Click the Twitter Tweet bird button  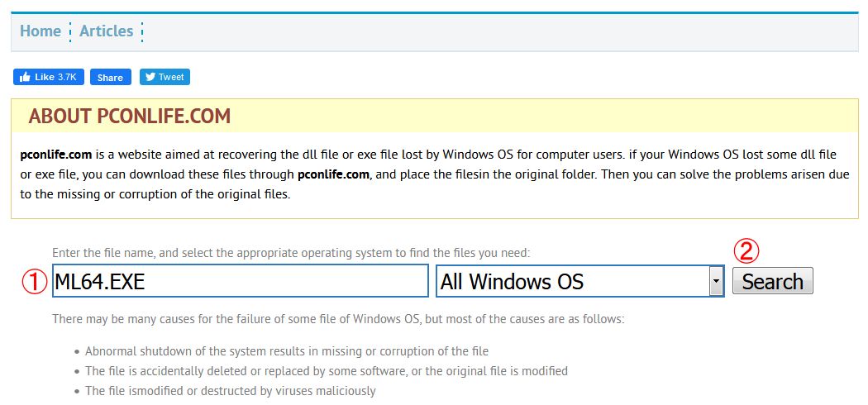pyautogui.click(x=165, y=77)
